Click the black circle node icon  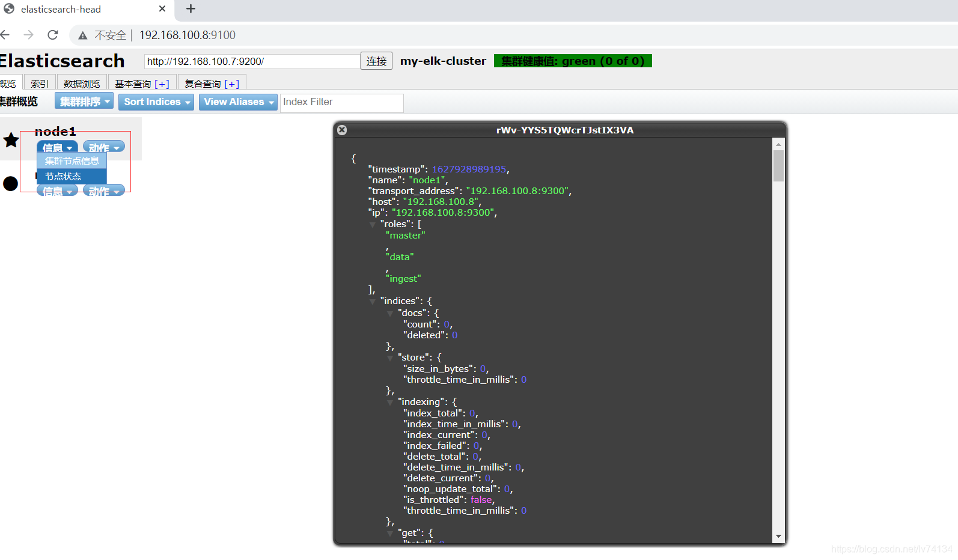[x=11, y=183]
